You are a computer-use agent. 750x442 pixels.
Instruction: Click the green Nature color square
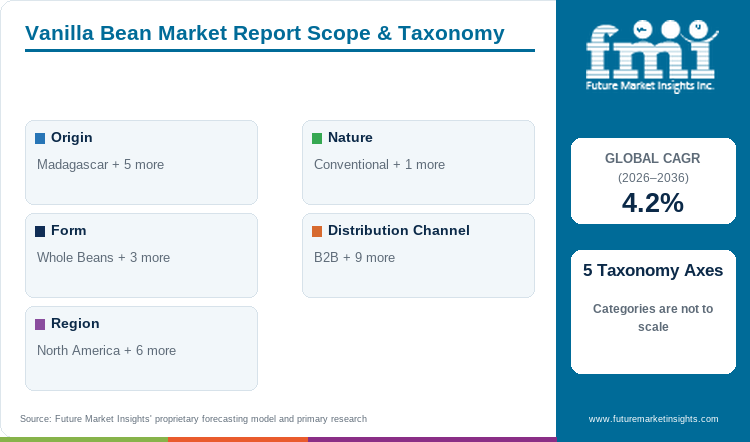point(317,139)
